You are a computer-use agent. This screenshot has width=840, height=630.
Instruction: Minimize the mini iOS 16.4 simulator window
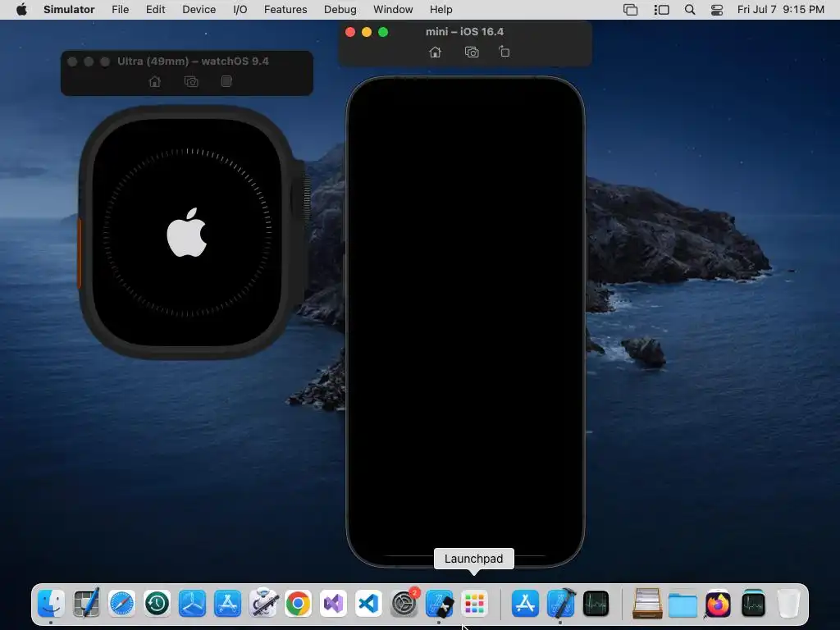[367, 32]
